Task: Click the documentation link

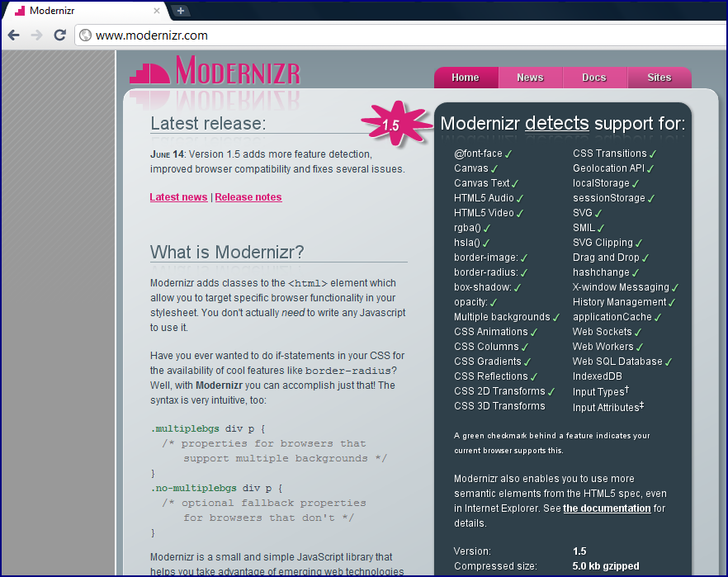Action: pyautogui.click(x=607, y=508)
